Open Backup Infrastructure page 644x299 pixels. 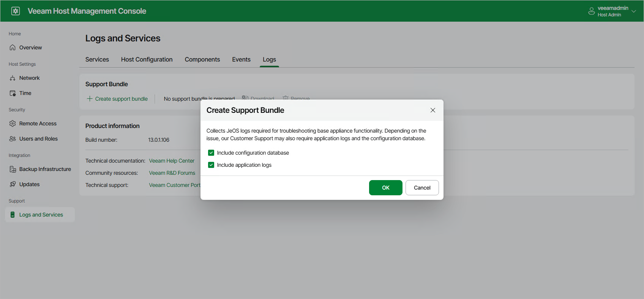point(40,169)
